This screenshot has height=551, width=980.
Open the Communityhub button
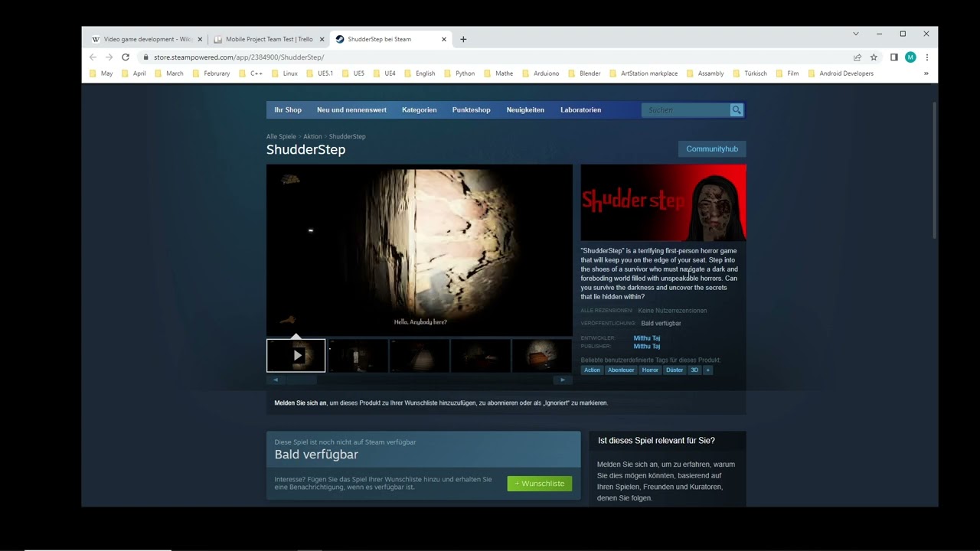712,149
